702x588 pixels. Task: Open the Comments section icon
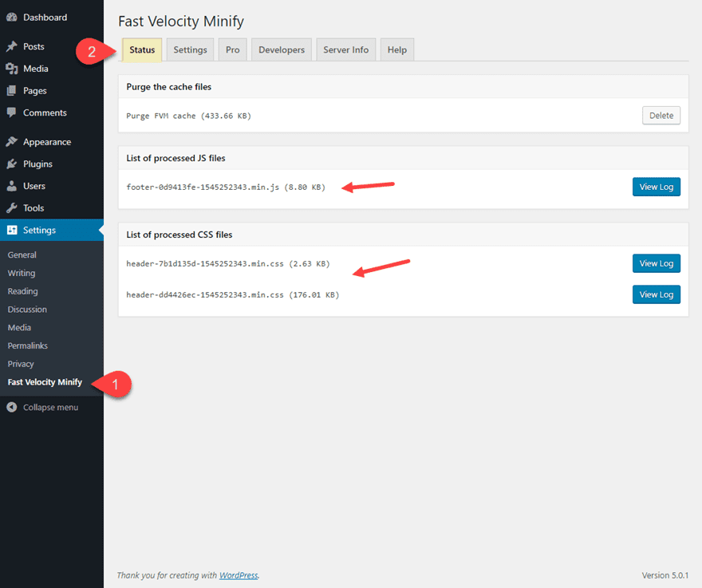pos(11,112)
